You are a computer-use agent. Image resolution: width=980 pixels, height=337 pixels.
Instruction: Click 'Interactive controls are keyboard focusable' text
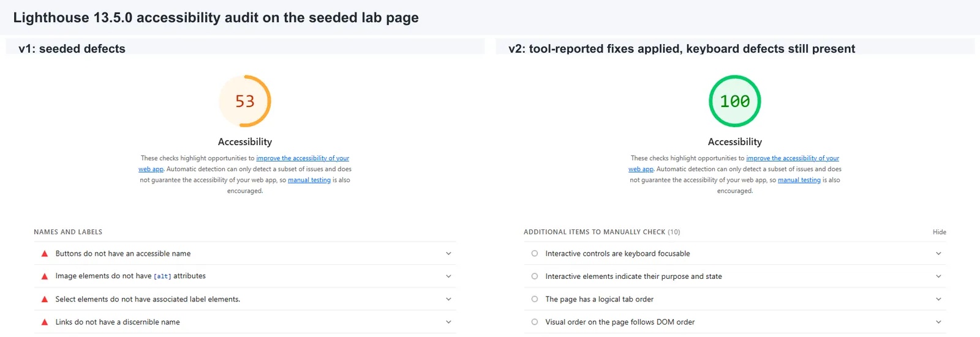pyautogui.click(x=617, y=253)
